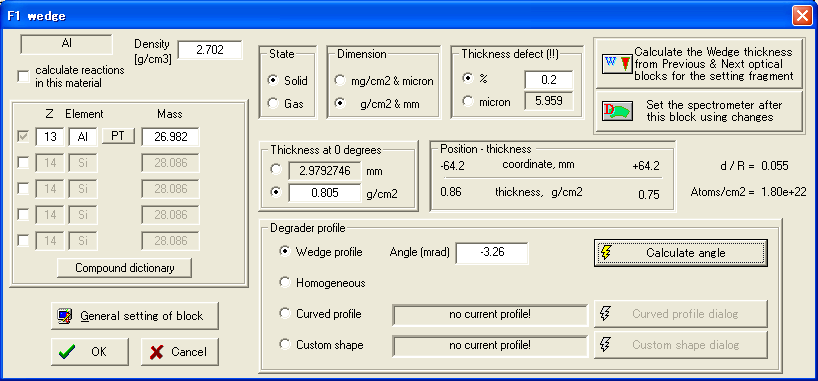Select thickness in g/cm2 radio button

coord(276,193)
